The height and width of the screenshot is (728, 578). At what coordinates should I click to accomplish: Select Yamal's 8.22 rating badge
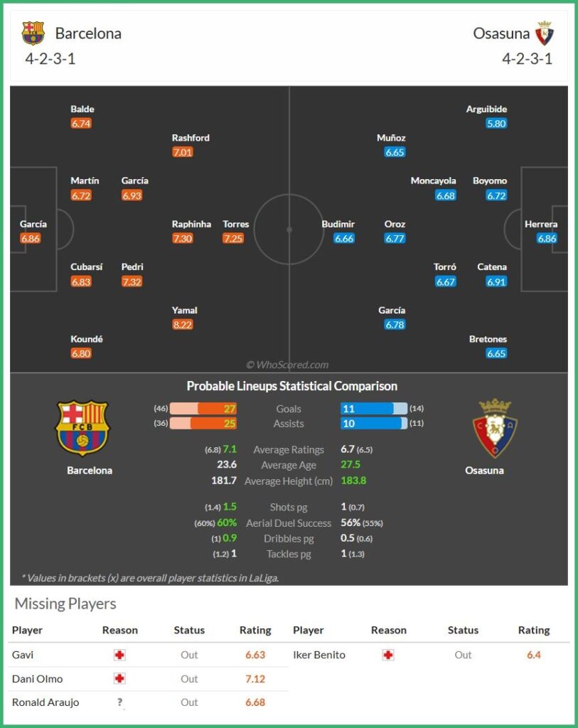[x=183, y=325]
